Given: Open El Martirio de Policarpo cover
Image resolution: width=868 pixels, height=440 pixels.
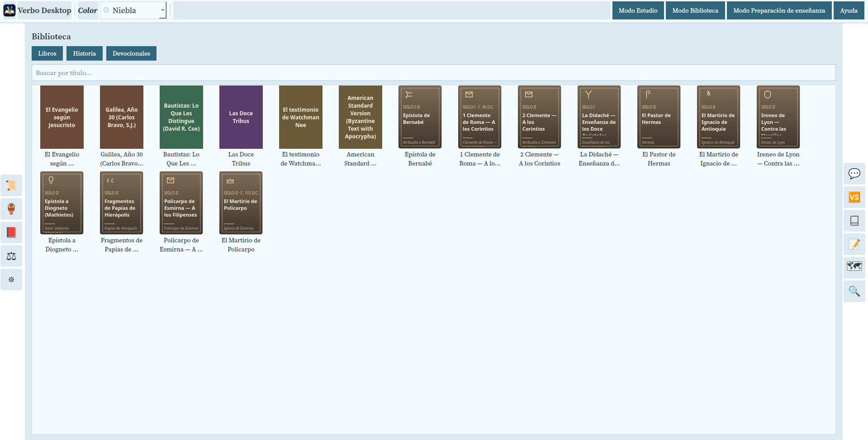Looking at the screenshot, I should [x=241, y=203].
